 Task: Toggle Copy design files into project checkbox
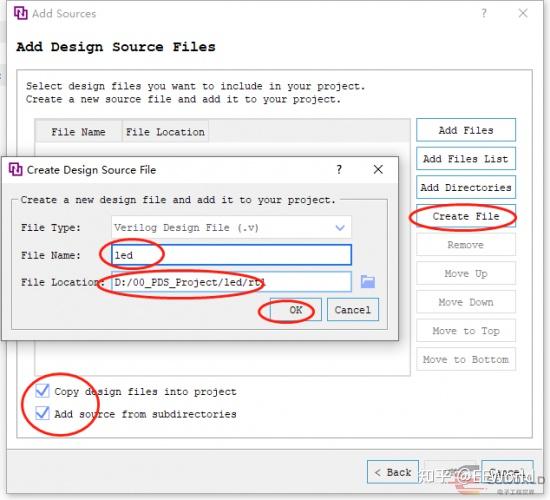[x=42, y=391]
